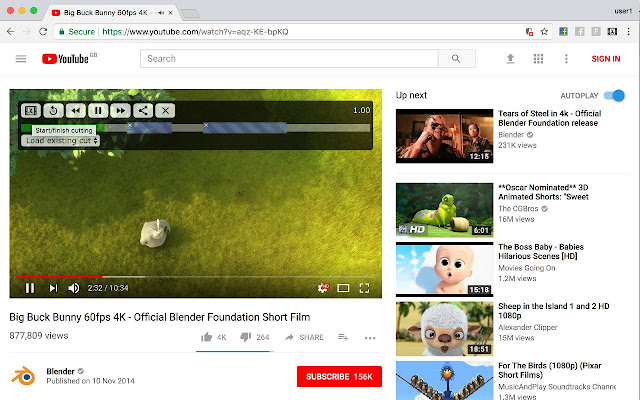Open the Blender channel avatar
Viewport: 640px width, 400px height.
(24, 376)
